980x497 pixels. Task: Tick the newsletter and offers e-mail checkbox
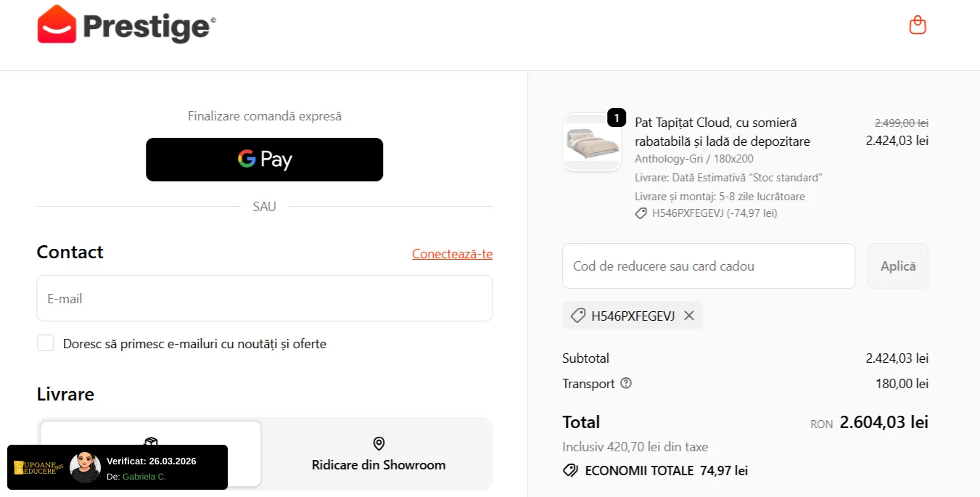click(46, 343)
